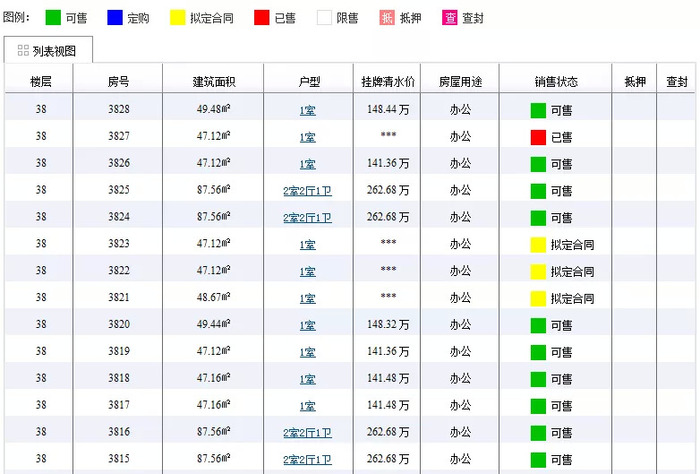700x474 pixels.
Task: Select room number 3820 cell
Action: tap(119, 324)
